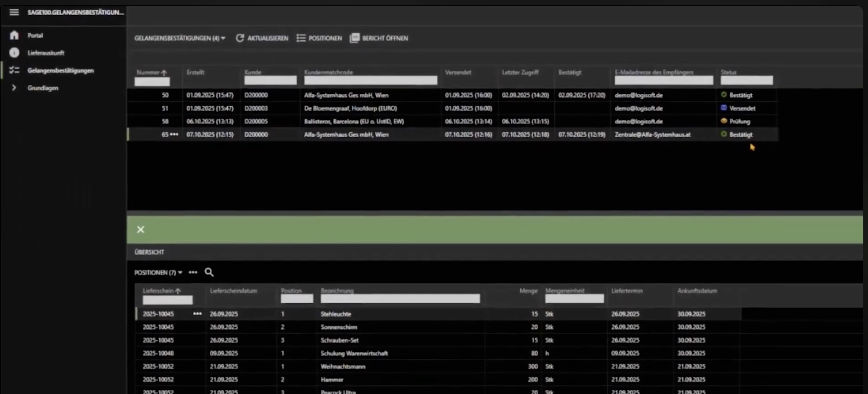Viewport: 868px width, 394px height.
Task: Click the Aktualisieren refresh icon
Action: (240, 38)
